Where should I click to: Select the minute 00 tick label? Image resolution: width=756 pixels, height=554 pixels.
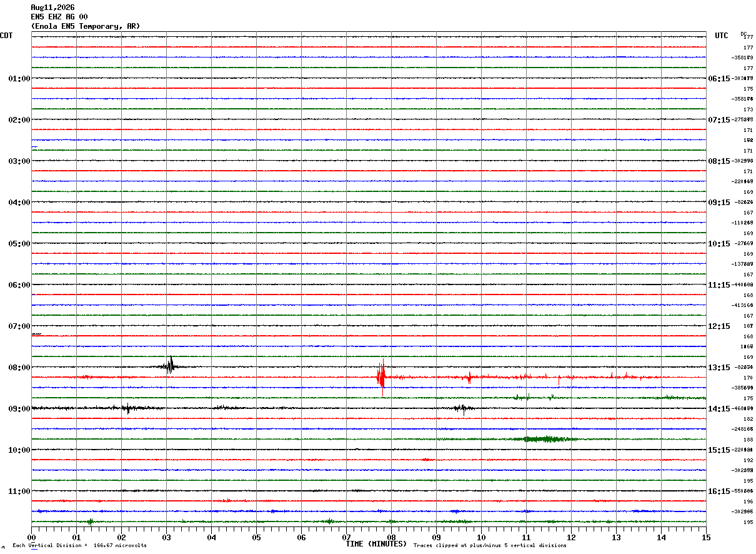[32, 537]
